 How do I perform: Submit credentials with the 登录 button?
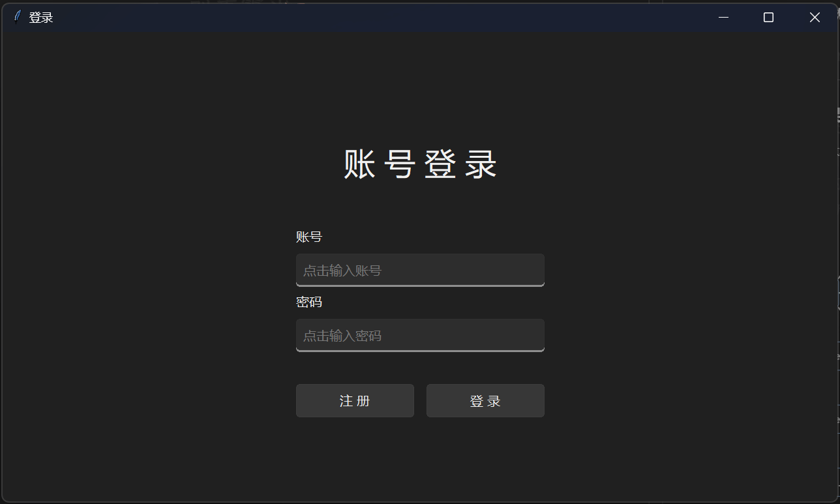485,400
